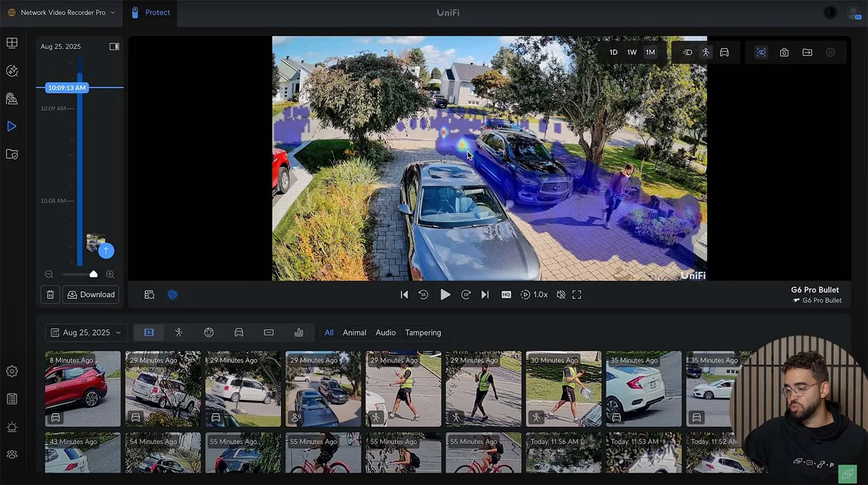Unmute the video audio
Screen dimensions: 868x485
[561, 295]
